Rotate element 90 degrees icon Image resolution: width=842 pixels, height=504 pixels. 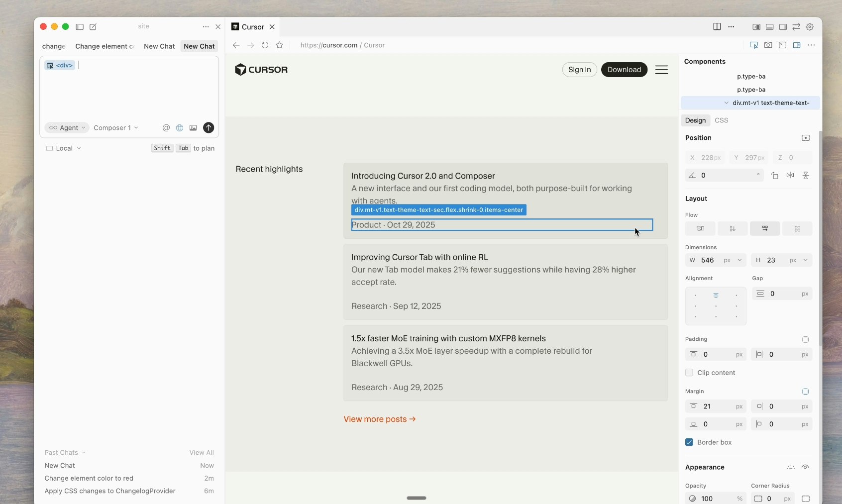point(775,176)
